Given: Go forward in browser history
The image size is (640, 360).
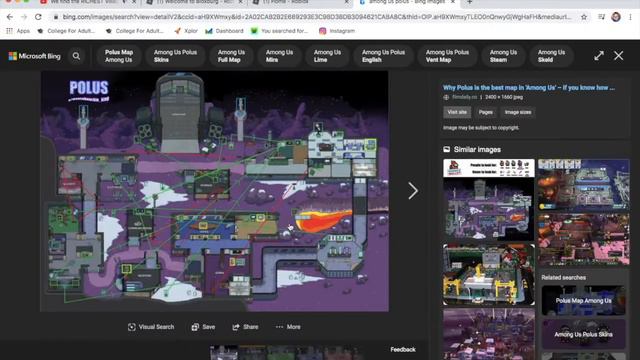Looking at the screenshot, I should coord(24,17).
